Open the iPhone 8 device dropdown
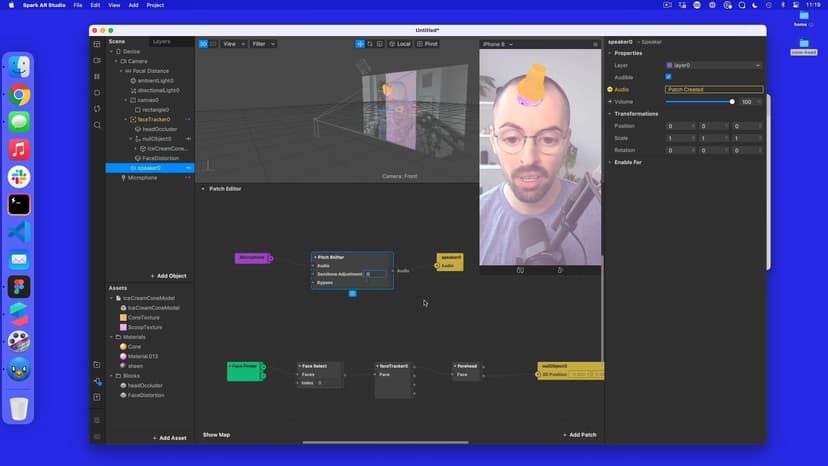Screen dimensions: 828x466 click(x=497, y=44)
